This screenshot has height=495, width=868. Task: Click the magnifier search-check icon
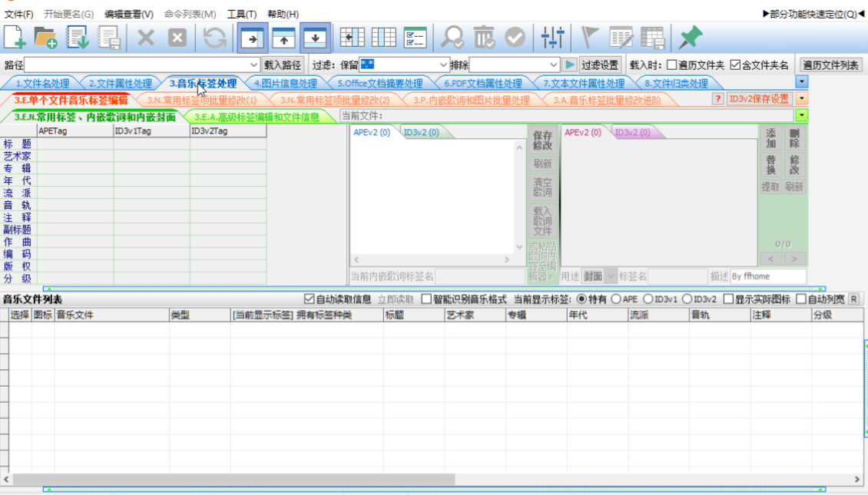452,38
